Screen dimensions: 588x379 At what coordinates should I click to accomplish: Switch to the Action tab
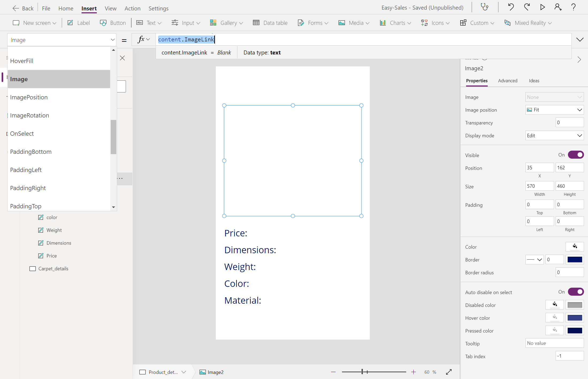coord(132,8)
